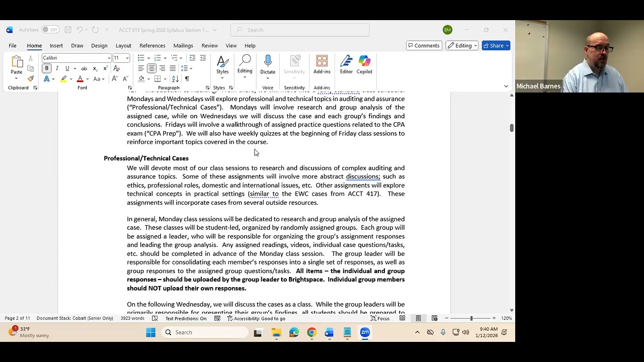Decrease font size with Shrink Font

(125, 79)
